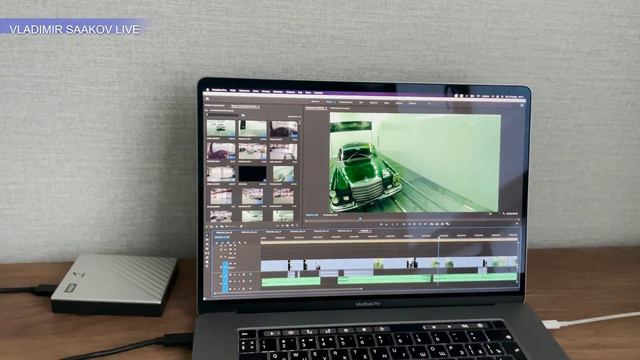Click the Project panel search field

click(223, 116)
